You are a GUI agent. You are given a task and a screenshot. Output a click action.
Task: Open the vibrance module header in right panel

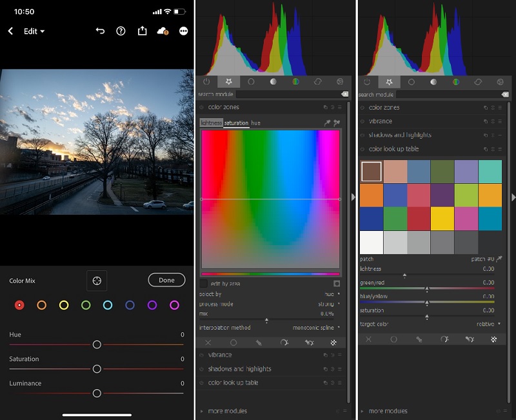[x=381, y=121]
